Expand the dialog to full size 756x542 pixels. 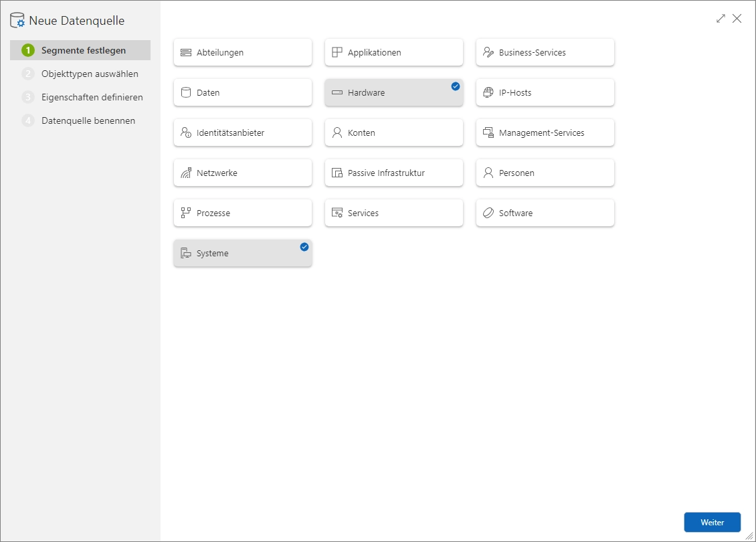721,19
